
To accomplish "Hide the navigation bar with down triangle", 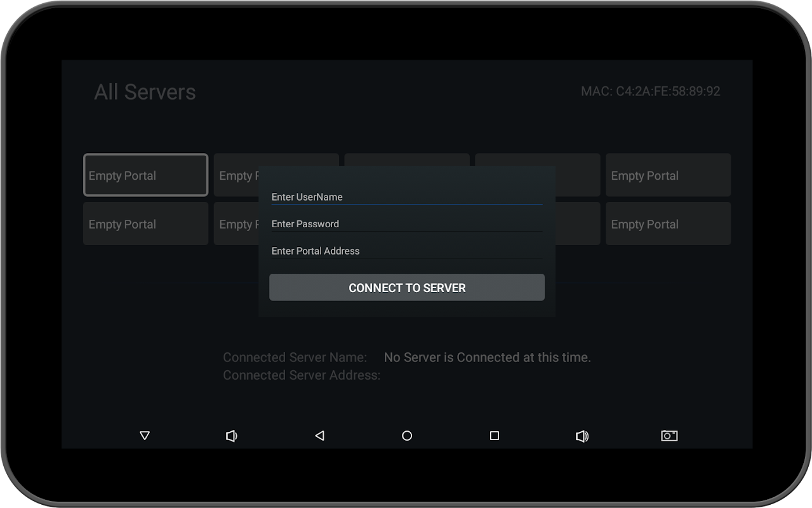I will click(145, 436).
